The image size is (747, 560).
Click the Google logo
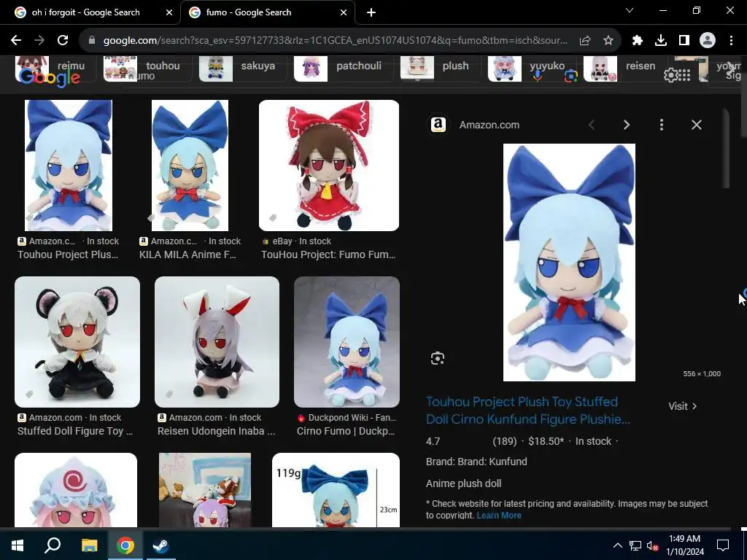pos(50,77)
